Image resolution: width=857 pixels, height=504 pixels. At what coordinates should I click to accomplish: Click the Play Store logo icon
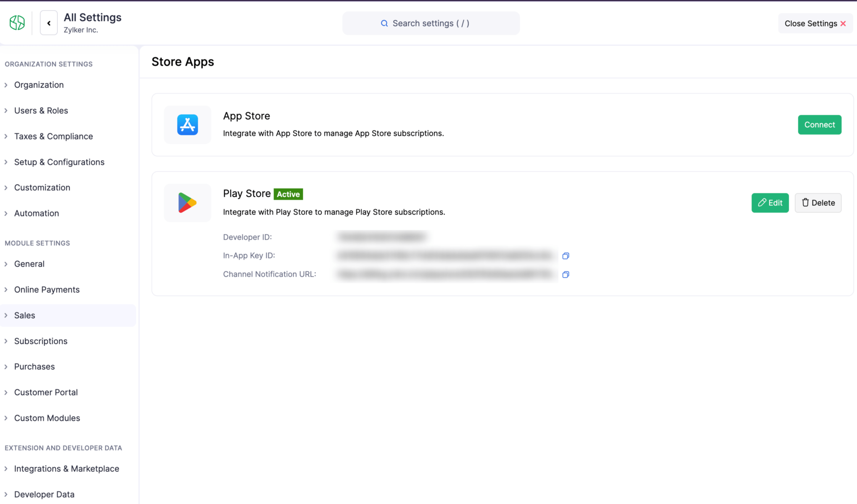(187, 203)
